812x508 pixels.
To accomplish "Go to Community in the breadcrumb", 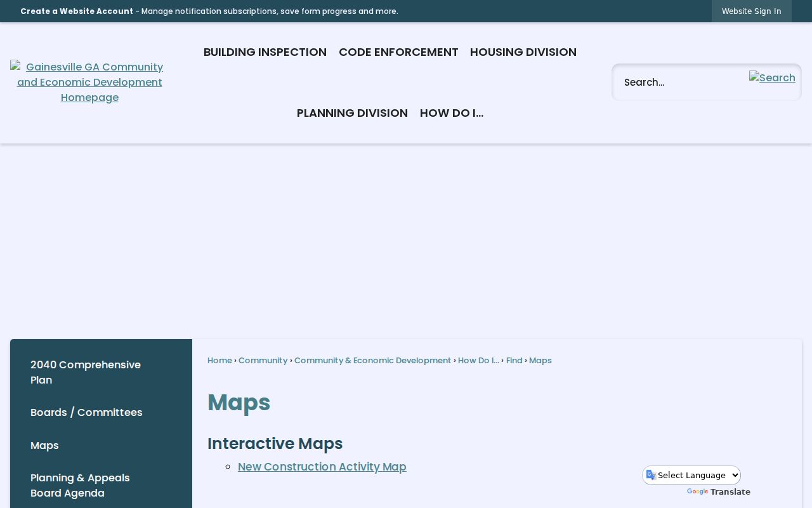I will click(263, 360).
